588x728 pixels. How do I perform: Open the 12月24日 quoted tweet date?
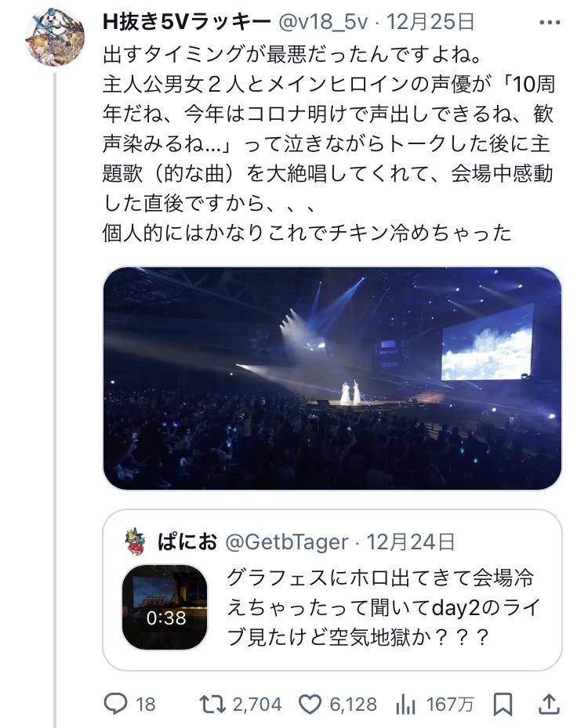[x=411, y=542]
